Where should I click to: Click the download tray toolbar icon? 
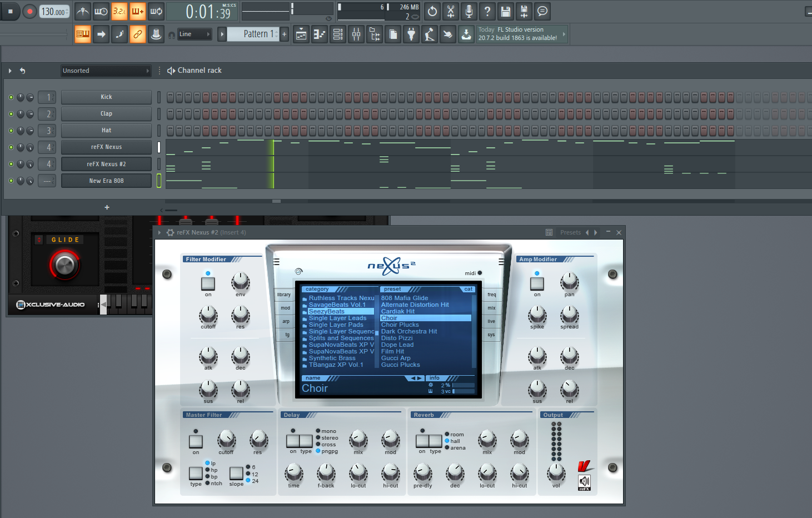pos(466,34)
